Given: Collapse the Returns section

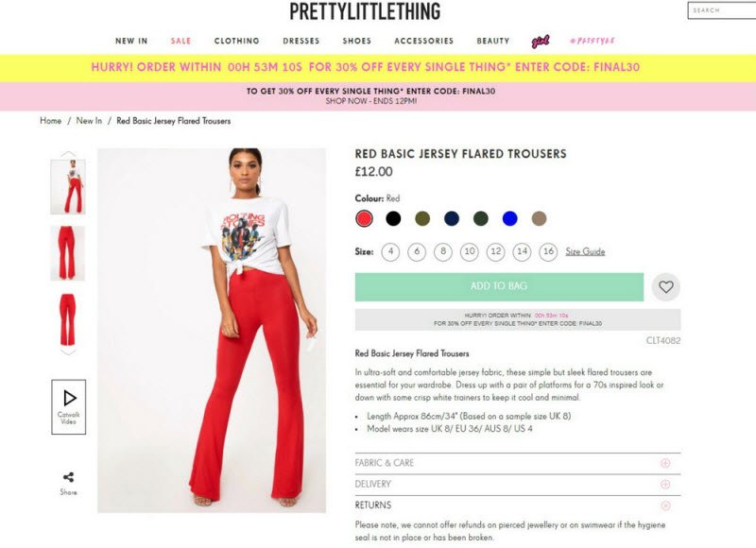Looking at the screenshot, I should tap(518, 505).
